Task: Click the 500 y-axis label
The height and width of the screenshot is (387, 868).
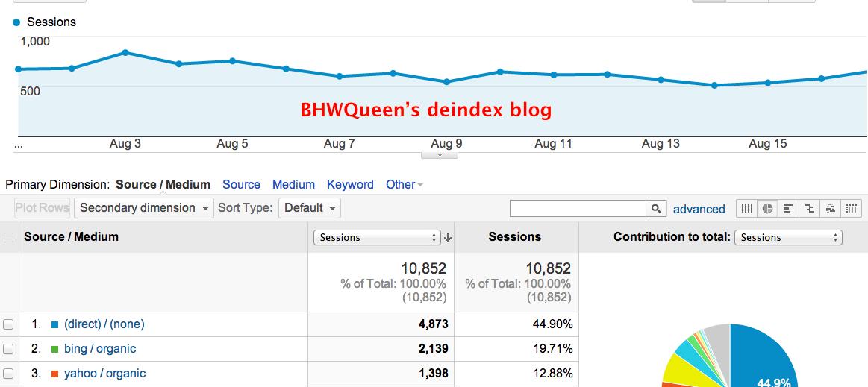Action: point(30,91)
